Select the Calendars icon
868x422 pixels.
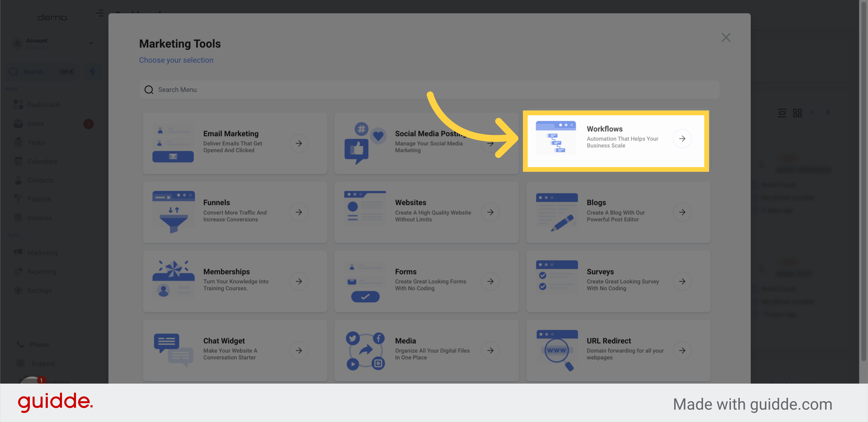(x=18, y=161)
